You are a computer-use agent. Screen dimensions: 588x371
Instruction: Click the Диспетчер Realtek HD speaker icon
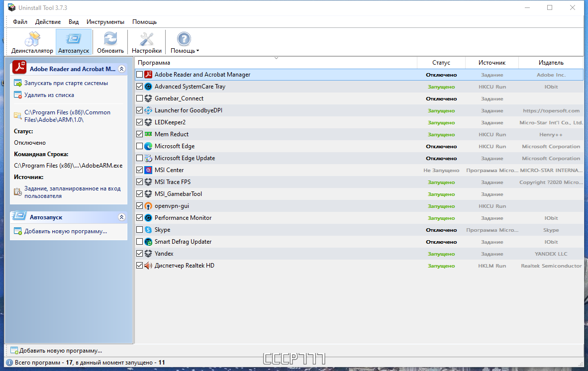pos(148,266)
